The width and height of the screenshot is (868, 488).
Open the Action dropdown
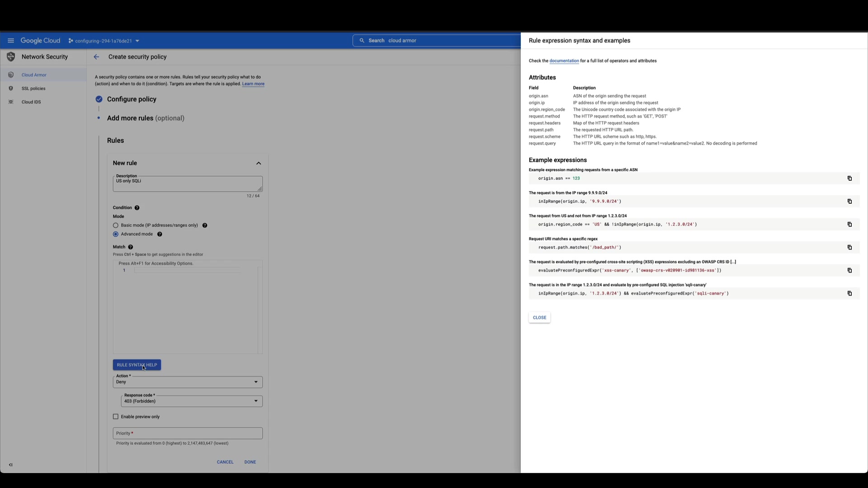[188, 382]
